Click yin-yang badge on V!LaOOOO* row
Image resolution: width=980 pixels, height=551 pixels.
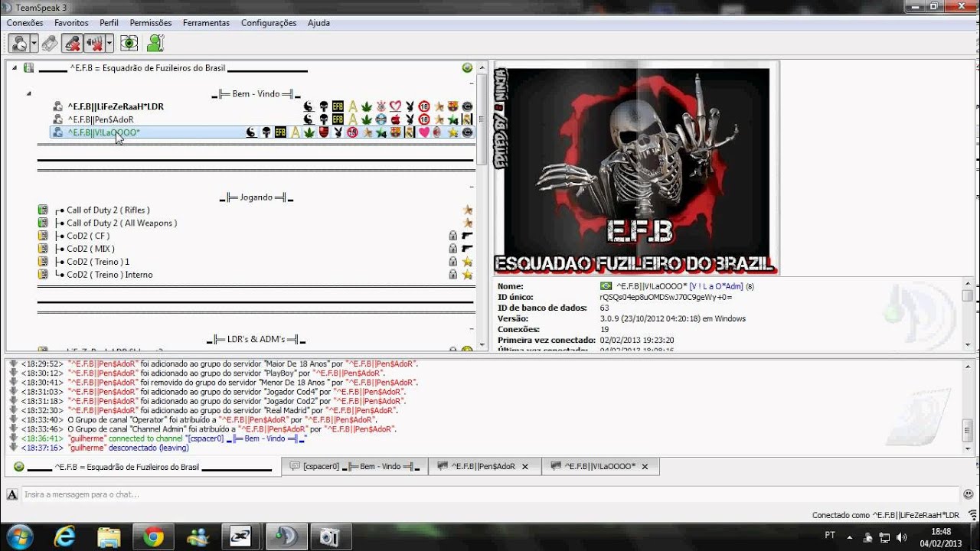tap(251, 132)
